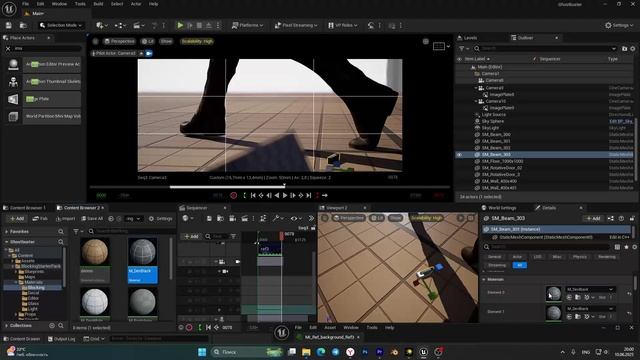Viewport: 640px width, 360px height.
Task: Jump to start with transport control in viewport
Action: click(x=253, y=196)
